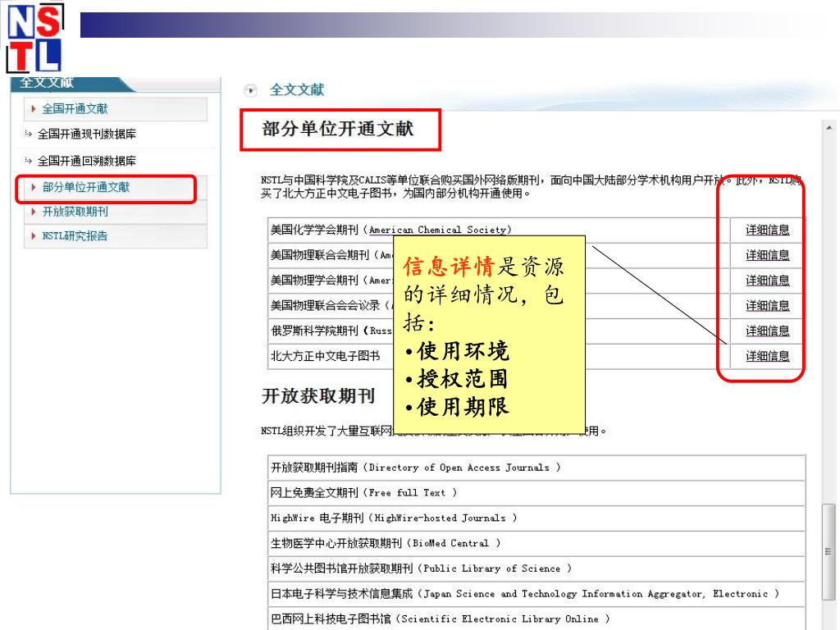Click sub-arrow icon beside 全国开通回溯数据库
Viewport: 840px width, 630px height.
click(x=29, y=160)
